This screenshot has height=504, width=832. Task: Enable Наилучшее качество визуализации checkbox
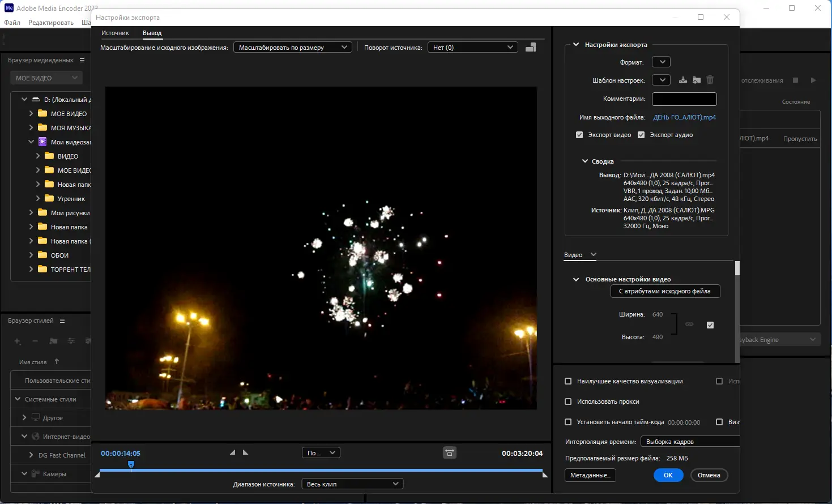(x=568, y=381)
